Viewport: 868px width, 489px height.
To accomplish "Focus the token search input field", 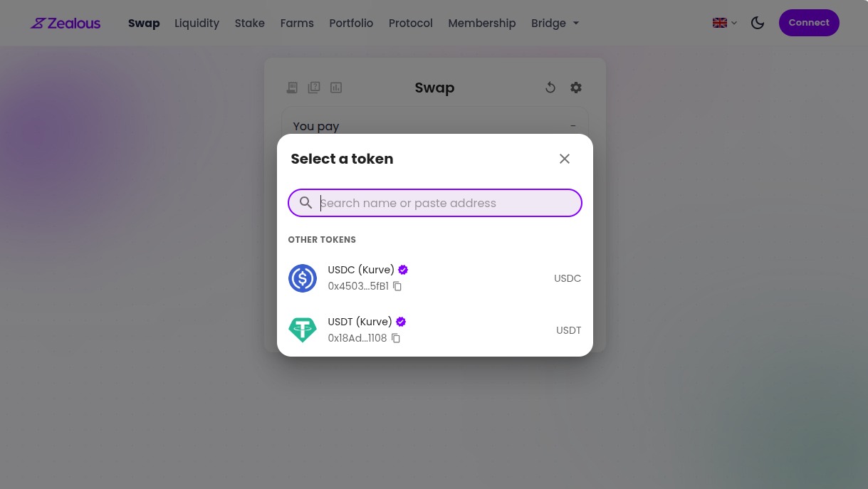I will (x=449, y=203).
